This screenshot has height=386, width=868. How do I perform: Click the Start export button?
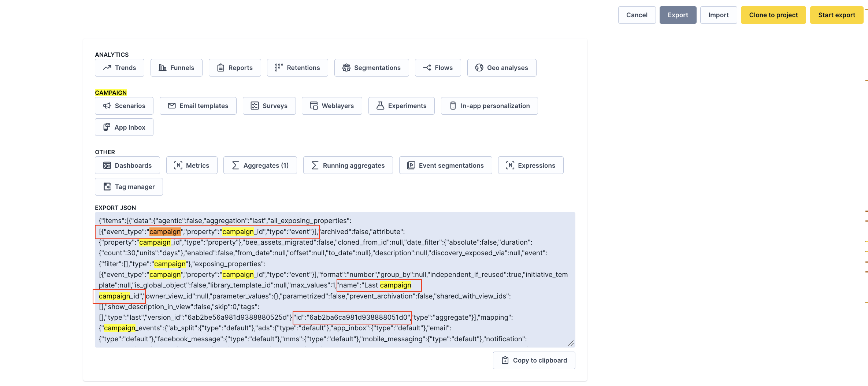837,15
